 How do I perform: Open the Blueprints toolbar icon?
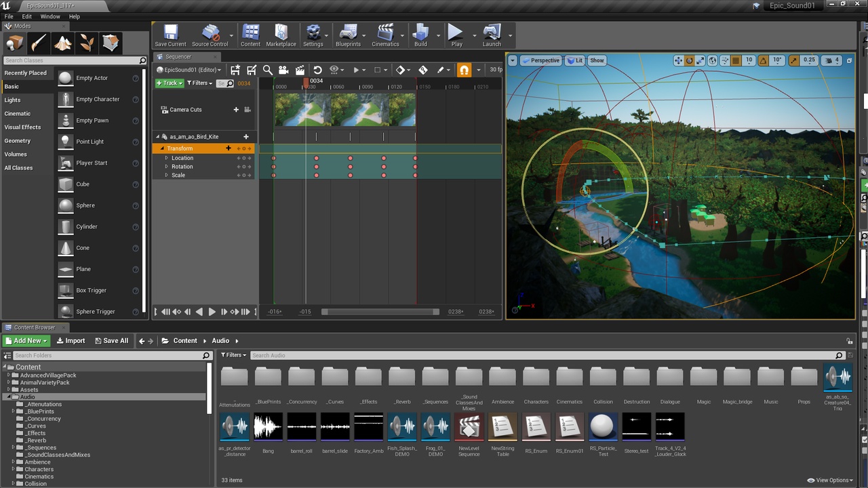pos(348,35)
